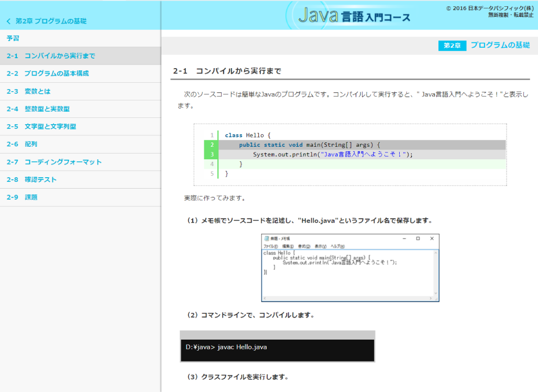Click 編集(E) menu in the Notepad image

point(288,246)
